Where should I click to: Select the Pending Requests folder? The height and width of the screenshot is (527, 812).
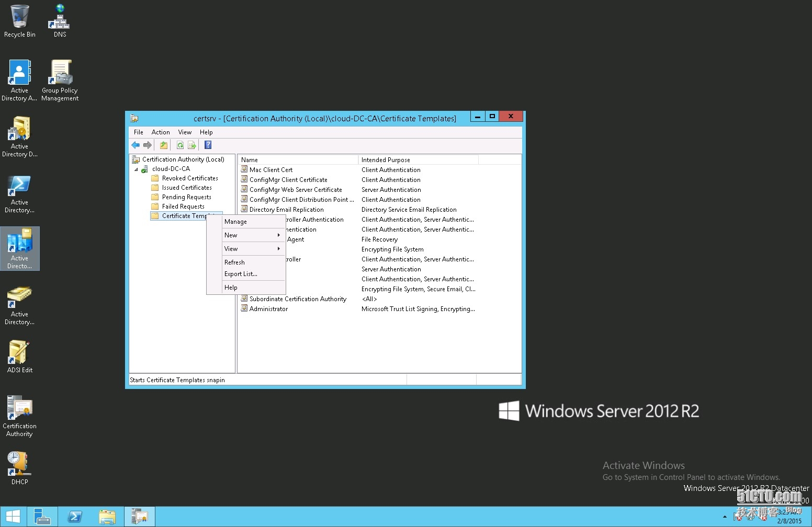click(186, 197)
